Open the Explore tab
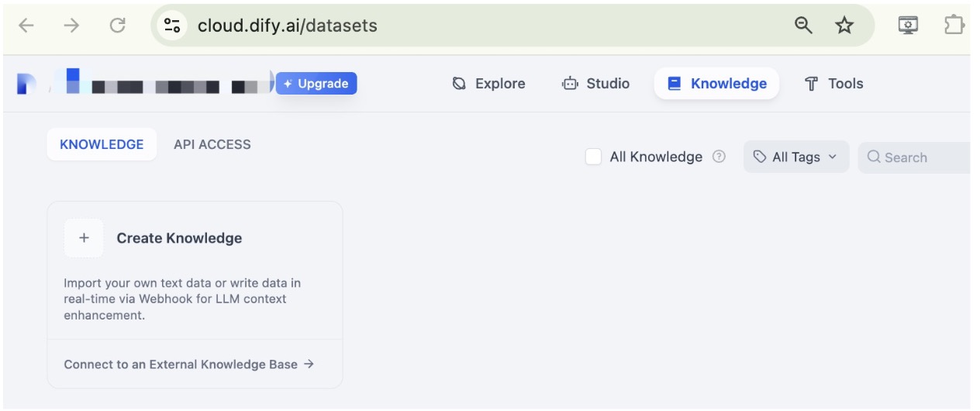Viewport: 980px width, 411px height. 488,84
